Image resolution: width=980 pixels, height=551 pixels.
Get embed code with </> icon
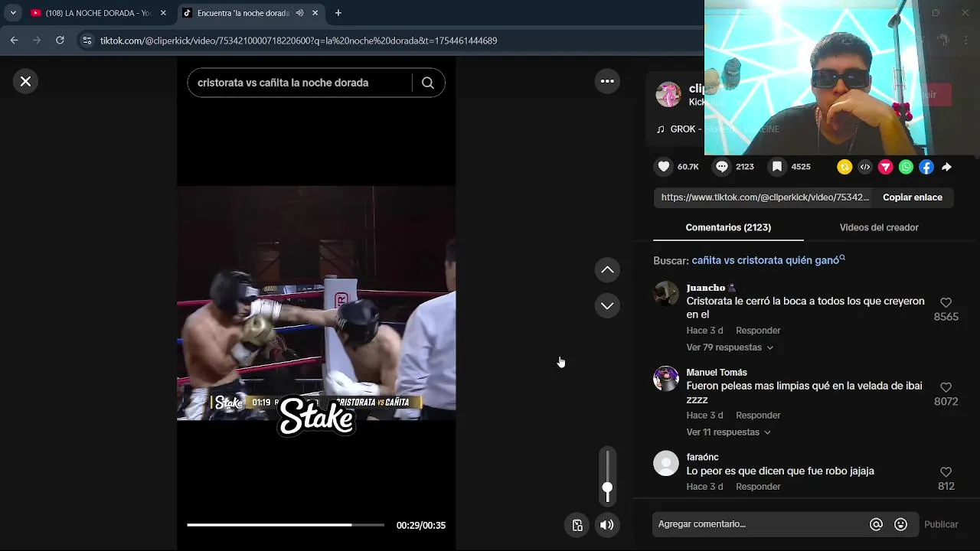(x=865, y=167)
